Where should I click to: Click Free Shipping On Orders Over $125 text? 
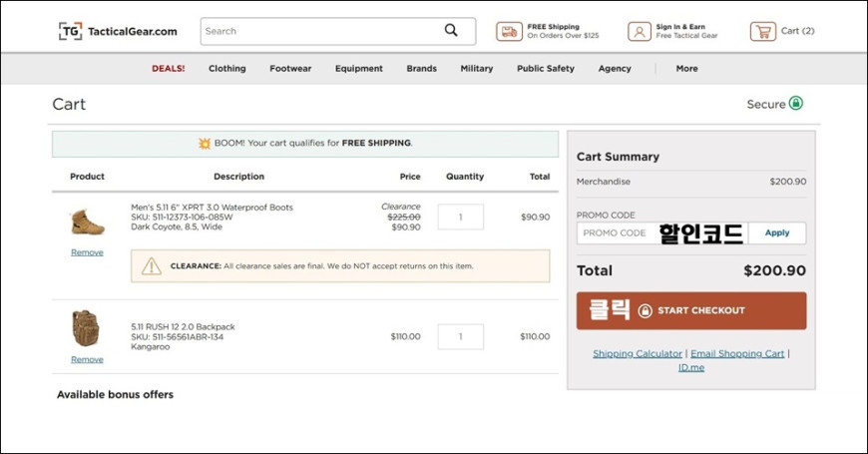pos(563,31)
